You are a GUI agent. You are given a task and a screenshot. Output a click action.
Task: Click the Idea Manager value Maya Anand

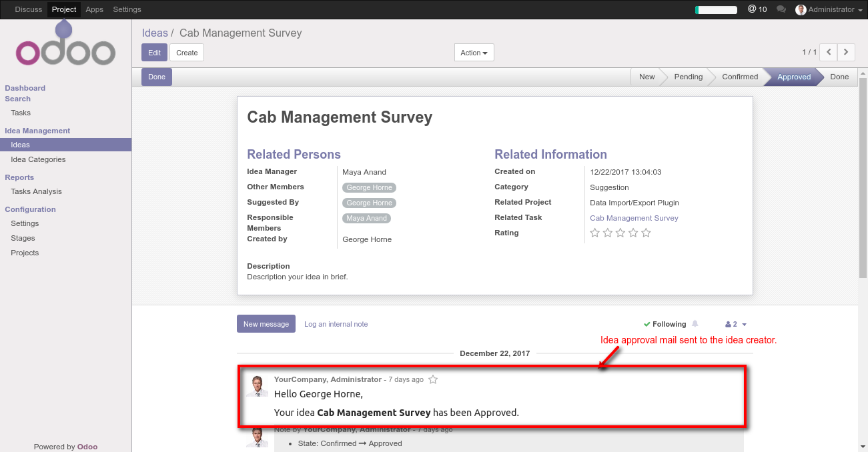pos(364,172)
